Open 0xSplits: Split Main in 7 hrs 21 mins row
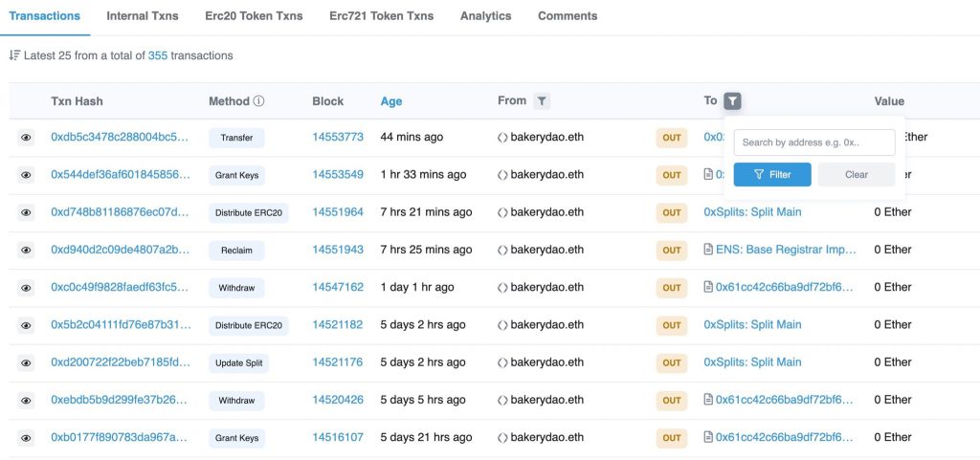980x460 pixels. coord(752,212)
